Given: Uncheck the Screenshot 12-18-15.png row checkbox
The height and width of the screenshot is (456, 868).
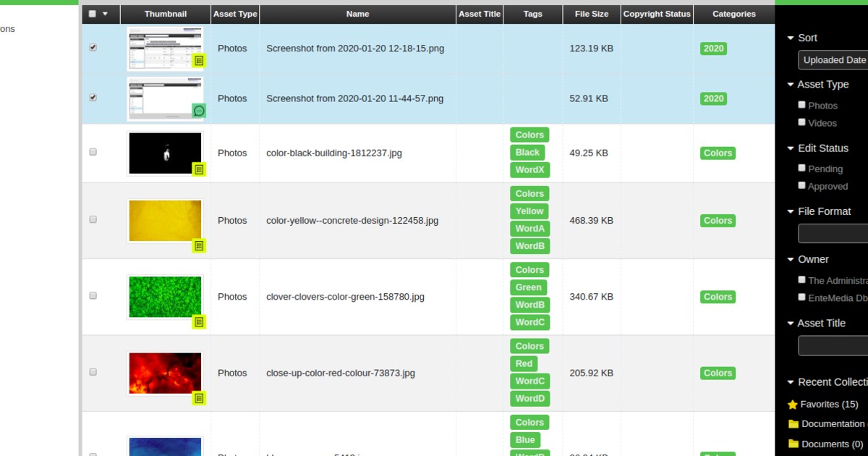Looking at the screenshot, I should coord(93,48).
